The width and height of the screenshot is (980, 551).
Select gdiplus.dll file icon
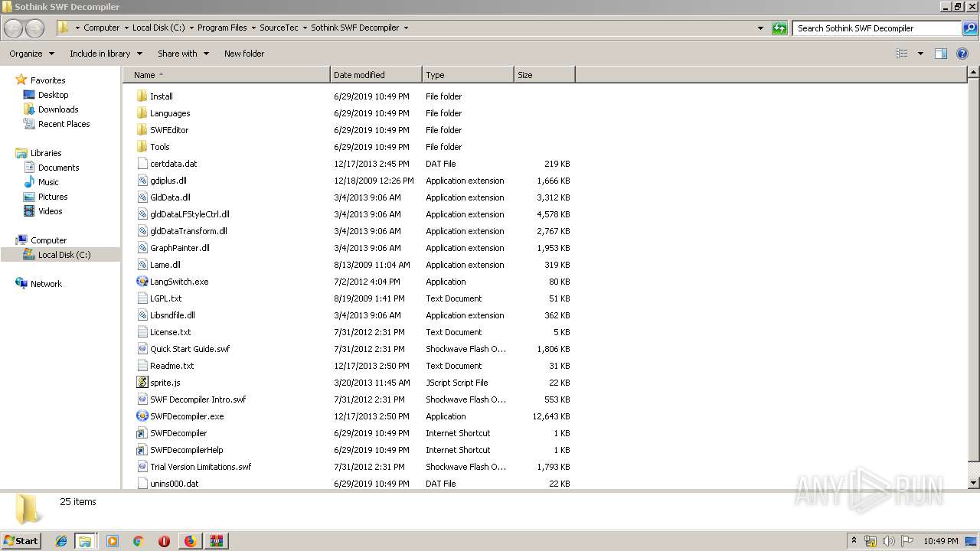coord(142,181)
